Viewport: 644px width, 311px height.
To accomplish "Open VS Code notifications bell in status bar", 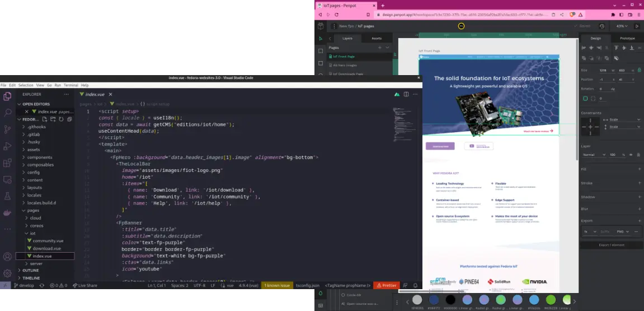I will pos(415,285).
